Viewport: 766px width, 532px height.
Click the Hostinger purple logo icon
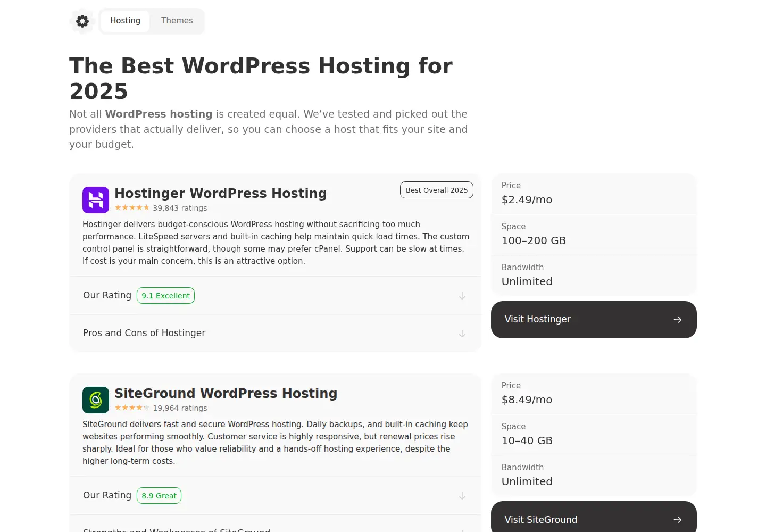point(96,200)
